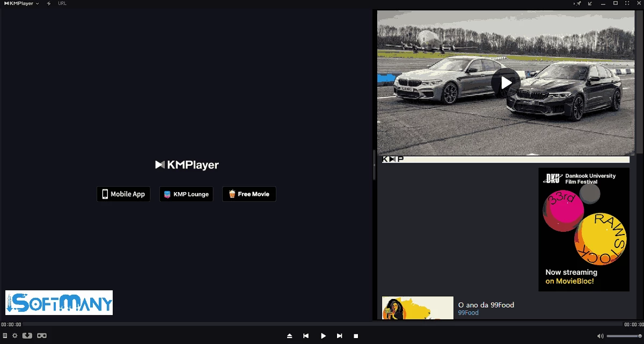Click the Mobile App button
The image size is (644, 344).
point(123,194)
